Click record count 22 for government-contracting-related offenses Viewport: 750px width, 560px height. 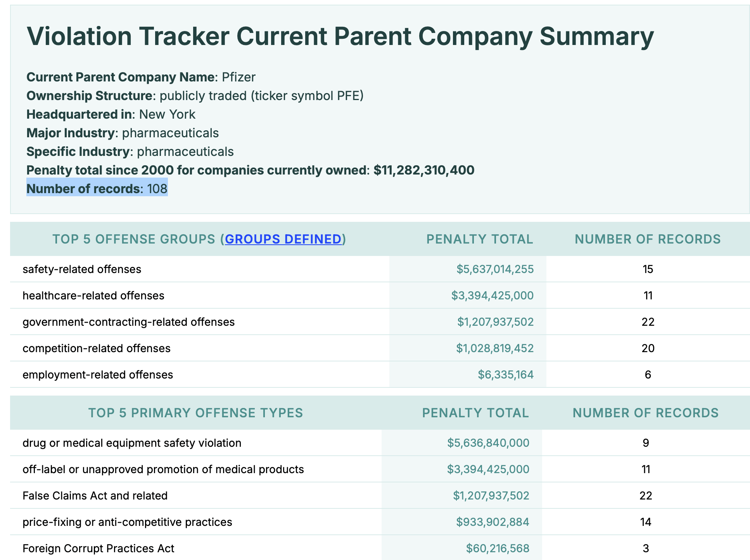(x=648, y=322)
